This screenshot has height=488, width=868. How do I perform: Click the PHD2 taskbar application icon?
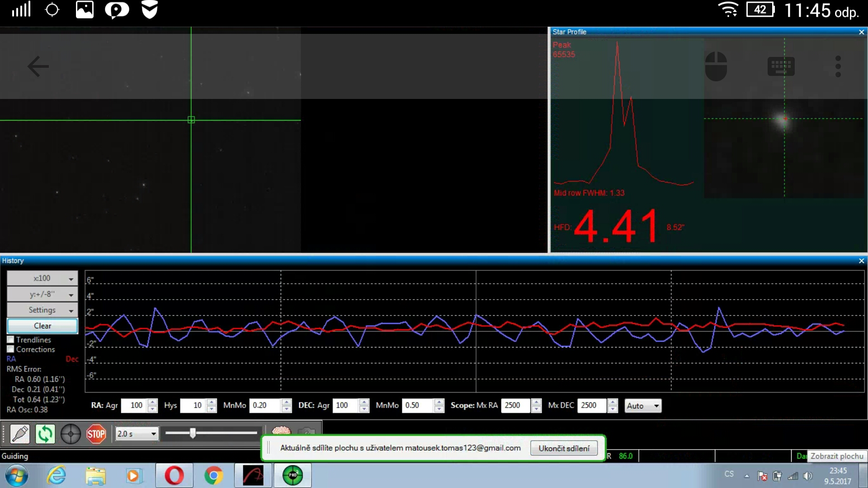pos(292,475)
